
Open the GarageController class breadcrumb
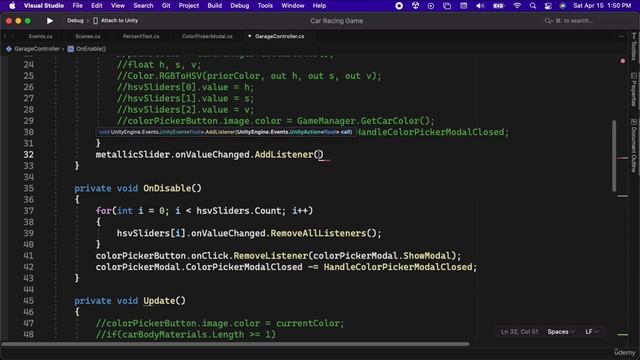pyautogui.click(x=33, y=49)
